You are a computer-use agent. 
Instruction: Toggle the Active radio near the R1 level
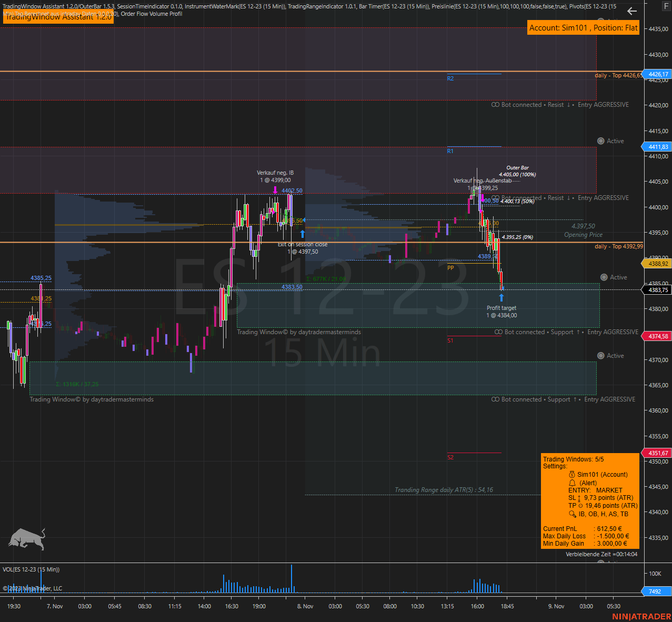tap(600, 141)
